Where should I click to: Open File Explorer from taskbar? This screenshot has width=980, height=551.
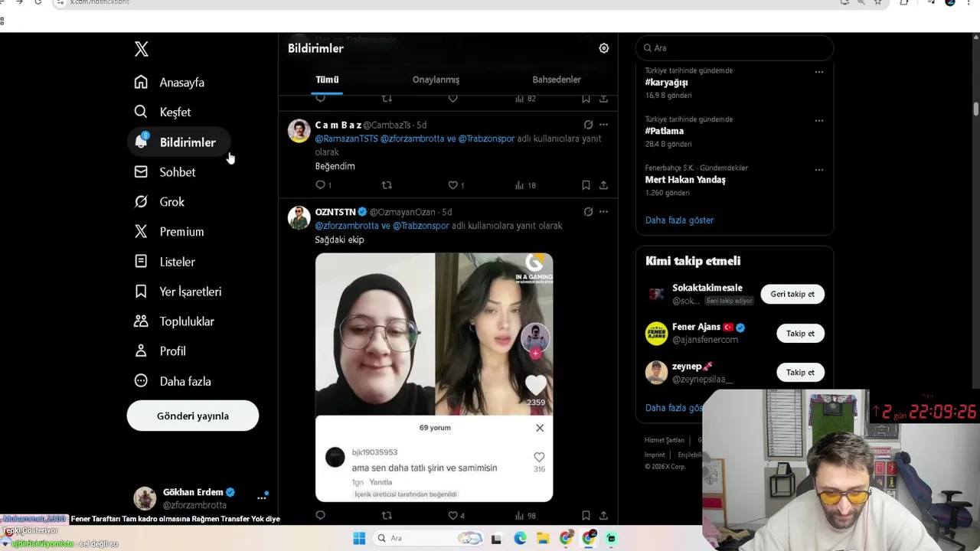(543, 539)
